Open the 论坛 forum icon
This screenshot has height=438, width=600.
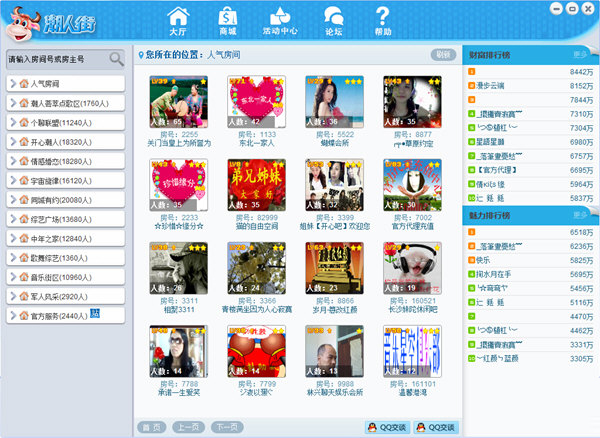[333, 20]
